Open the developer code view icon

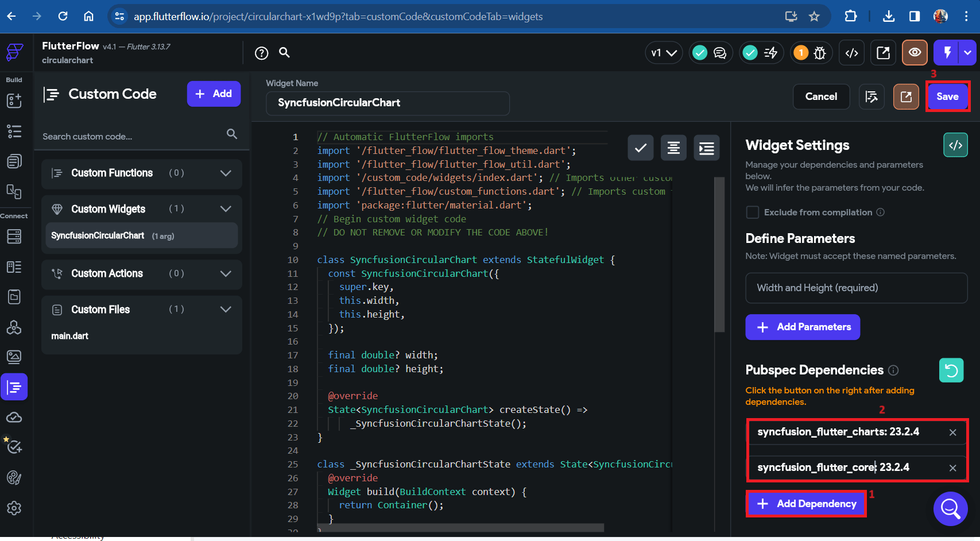tap(852, 53)
